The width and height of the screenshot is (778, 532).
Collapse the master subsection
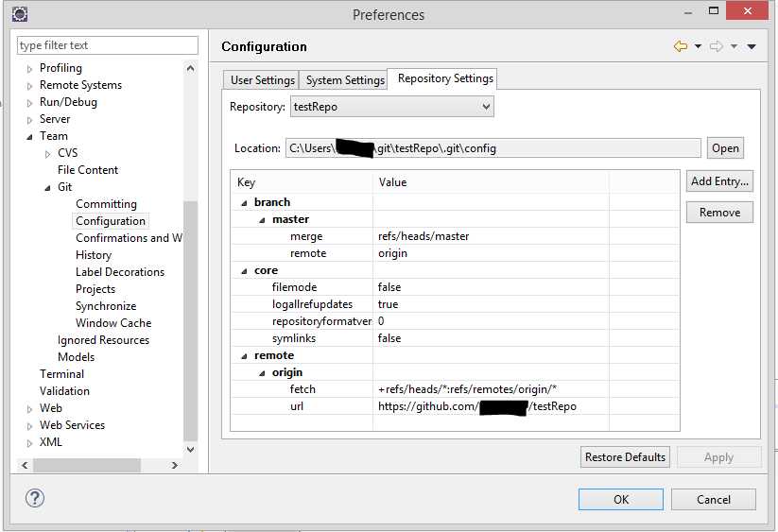pos(262,220)
